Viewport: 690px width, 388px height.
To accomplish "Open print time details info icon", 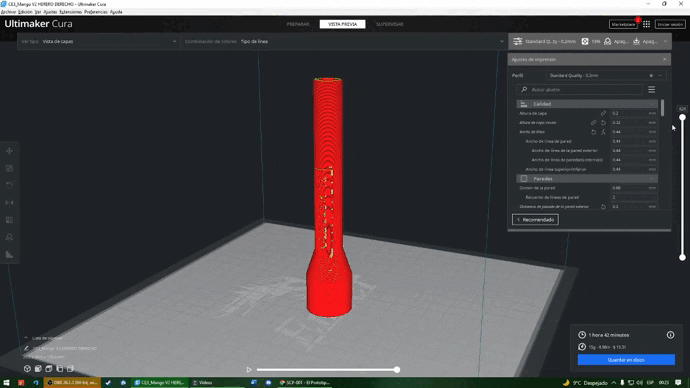I will 670,335.
